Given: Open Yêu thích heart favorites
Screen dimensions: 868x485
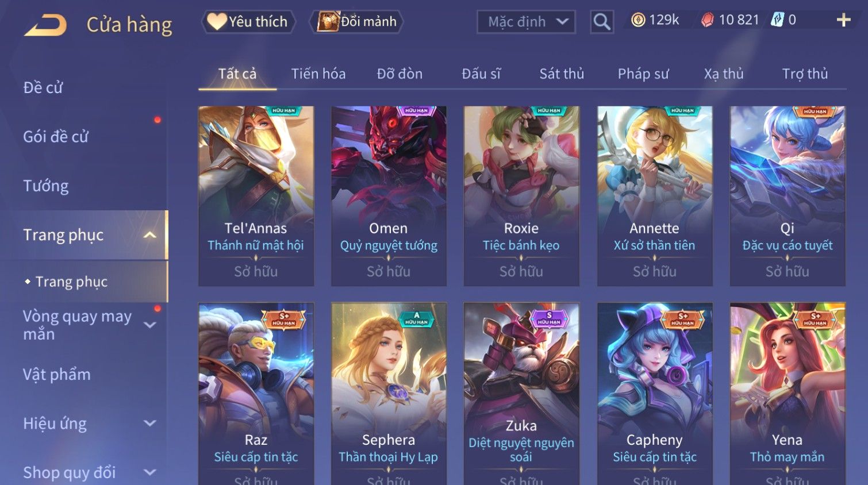Looking at the screenshot, I should click(248, 22).
